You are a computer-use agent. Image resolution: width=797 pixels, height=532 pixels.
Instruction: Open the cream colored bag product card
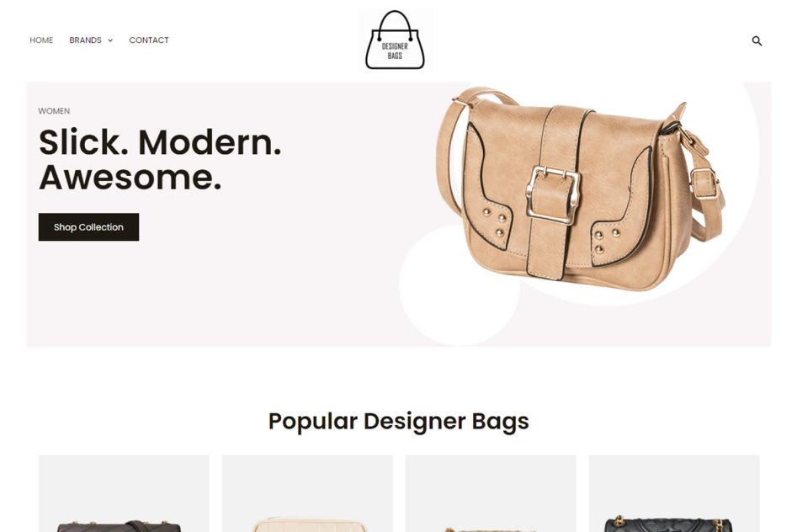(x=307, y=493)
